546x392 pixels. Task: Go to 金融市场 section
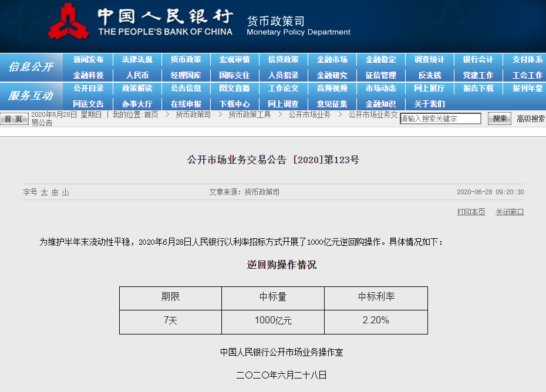[332, 60]
